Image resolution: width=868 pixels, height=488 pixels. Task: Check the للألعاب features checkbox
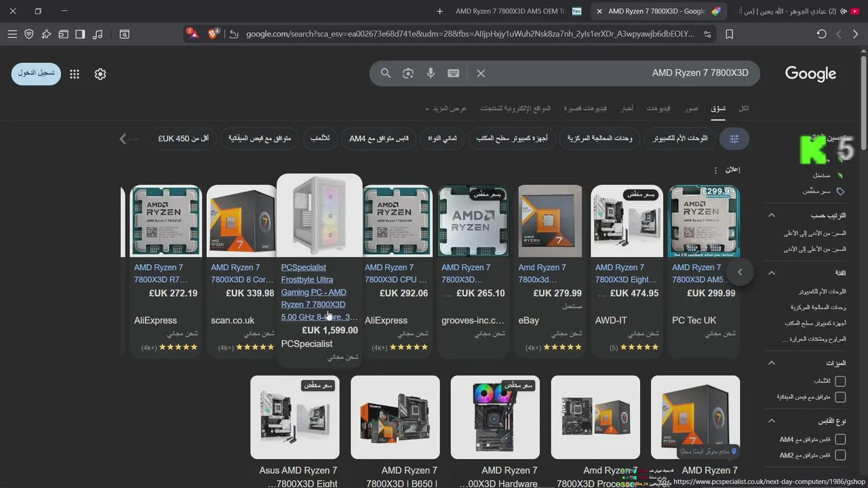[840, 381]
